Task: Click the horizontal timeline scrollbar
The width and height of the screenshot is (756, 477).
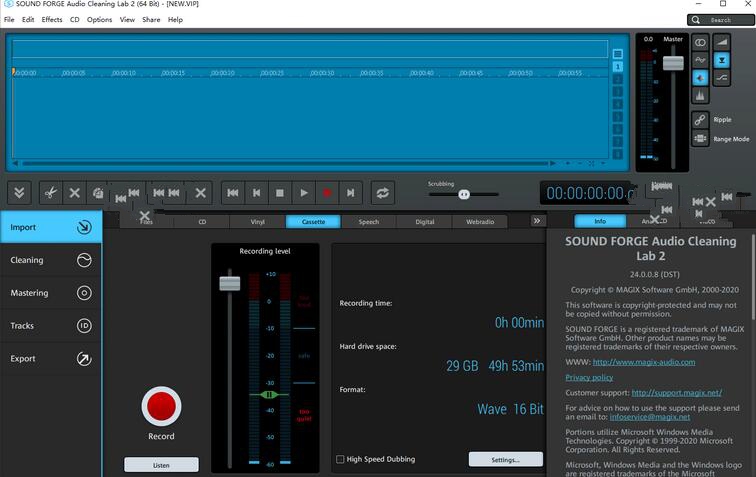Action: (285, 164)
